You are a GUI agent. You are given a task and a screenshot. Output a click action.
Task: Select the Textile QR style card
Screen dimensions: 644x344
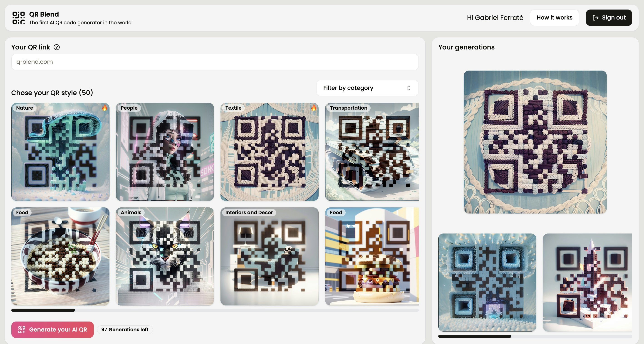pyautogui.click(x=269, y=152)
